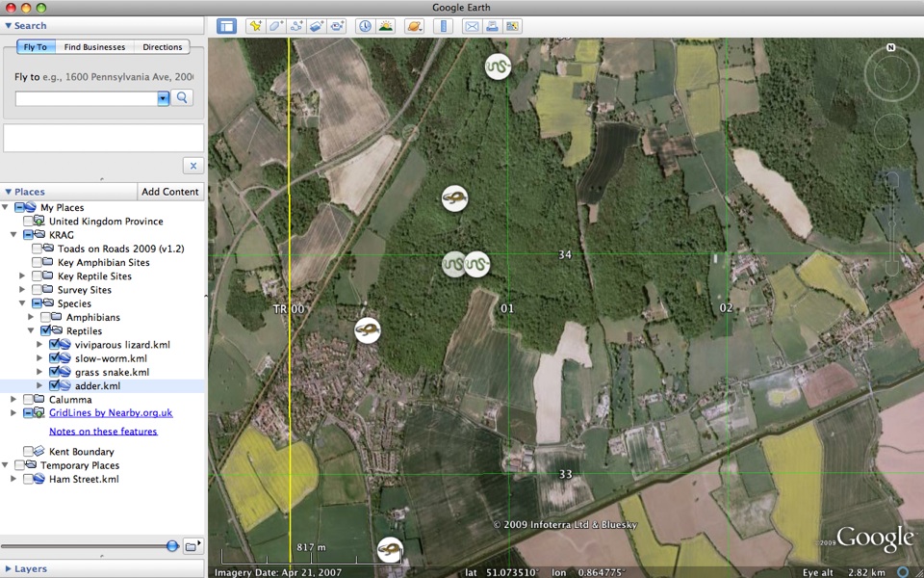Click the Print icon in the toolbar
924x578 pixels.
pos(492,26)
